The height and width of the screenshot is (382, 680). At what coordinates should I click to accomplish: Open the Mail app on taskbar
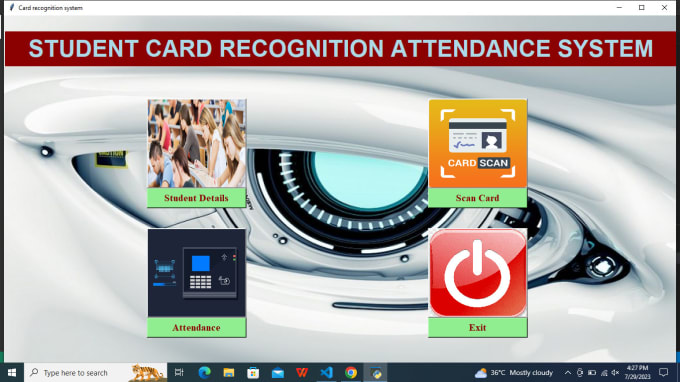(x=278, y=372)
